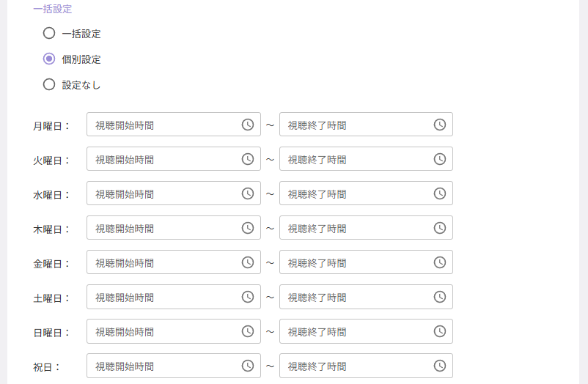Click the clock icon in 土曜日 start time
The image size is (588, 384).
[x=248, y=297]
